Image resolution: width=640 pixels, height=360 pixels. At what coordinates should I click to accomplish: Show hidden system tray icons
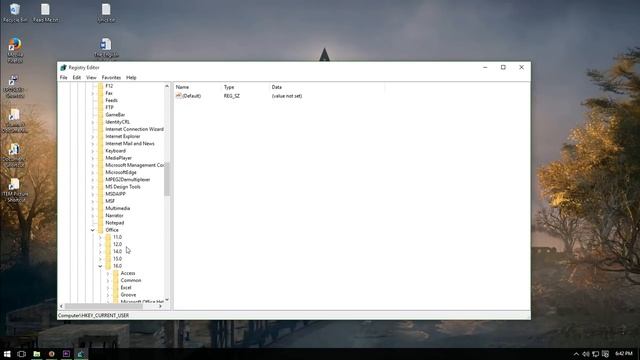pos(576,354)
